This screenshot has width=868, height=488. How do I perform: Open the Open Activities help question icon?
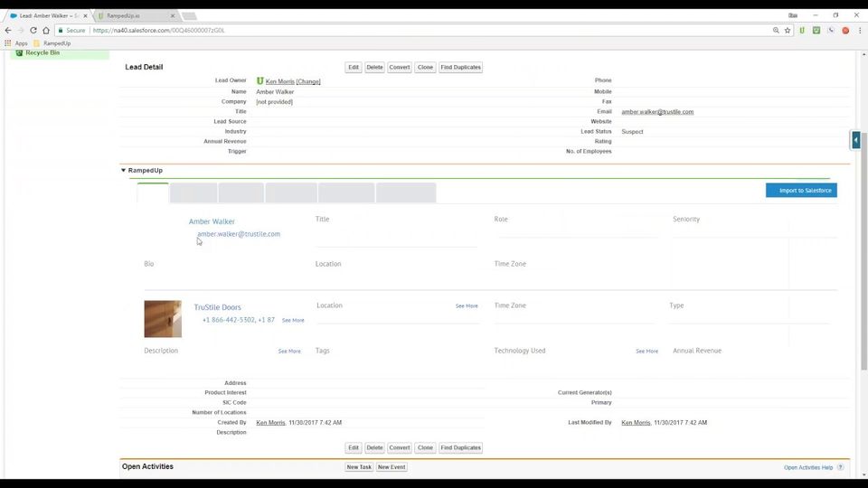[x=840, y=467]
